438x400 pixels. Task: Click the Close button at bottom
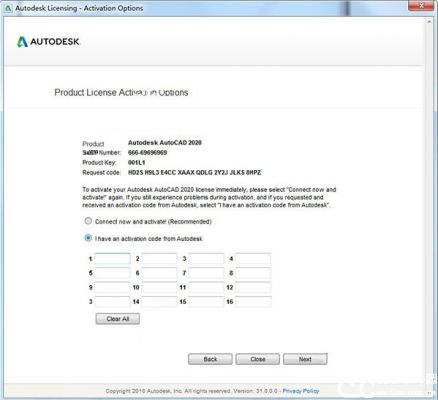tap(258, 359)
